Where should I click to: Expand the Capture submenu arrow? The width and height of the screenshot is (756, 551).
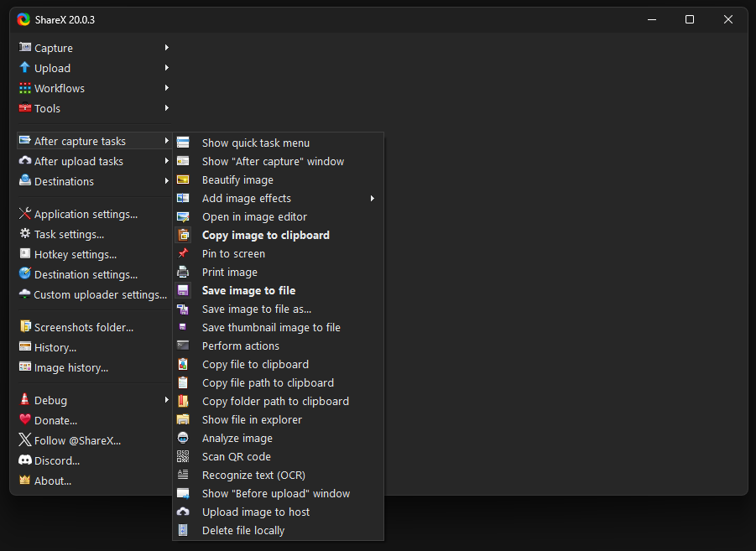point(166,47)
